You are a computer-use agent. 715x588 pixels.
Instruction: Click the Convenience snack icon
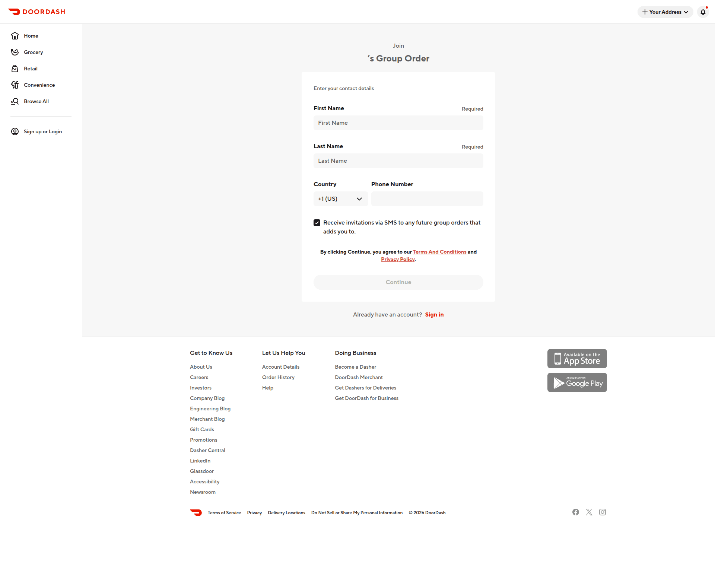pyautogui.click(x=15, y=85)
